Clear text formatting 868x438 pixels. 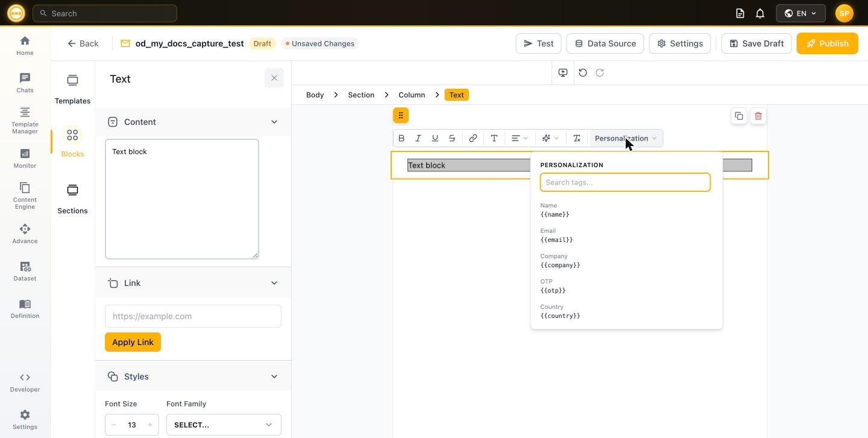[577, 138]
